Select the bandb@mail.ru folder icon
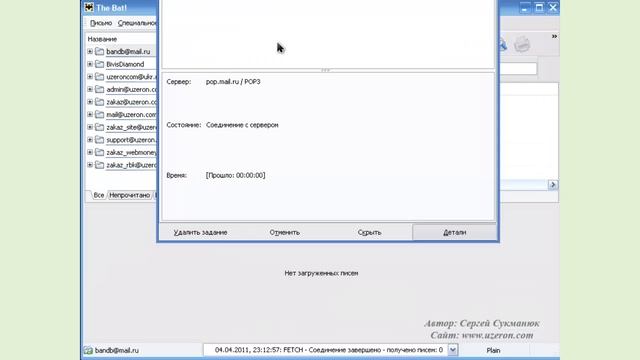The width and height of the screenshot is (640, 360). click(x=100, y=51)
